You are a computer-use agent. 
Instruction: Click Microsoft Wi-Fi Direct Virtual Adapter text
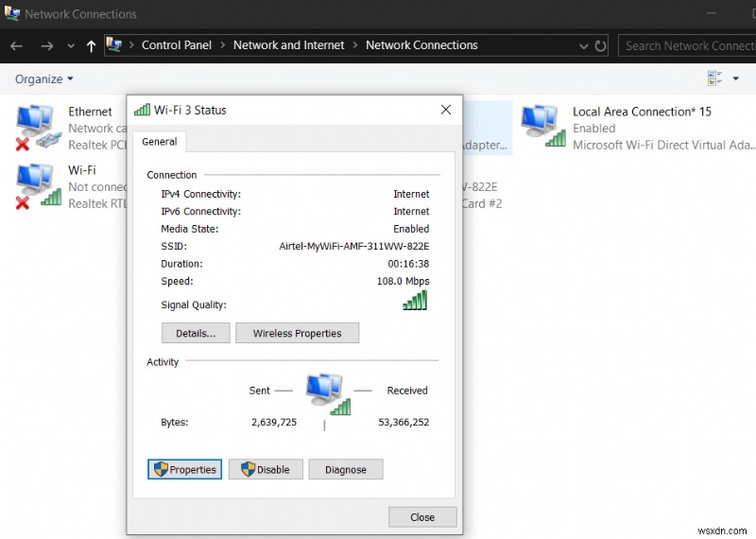point(664,145)
